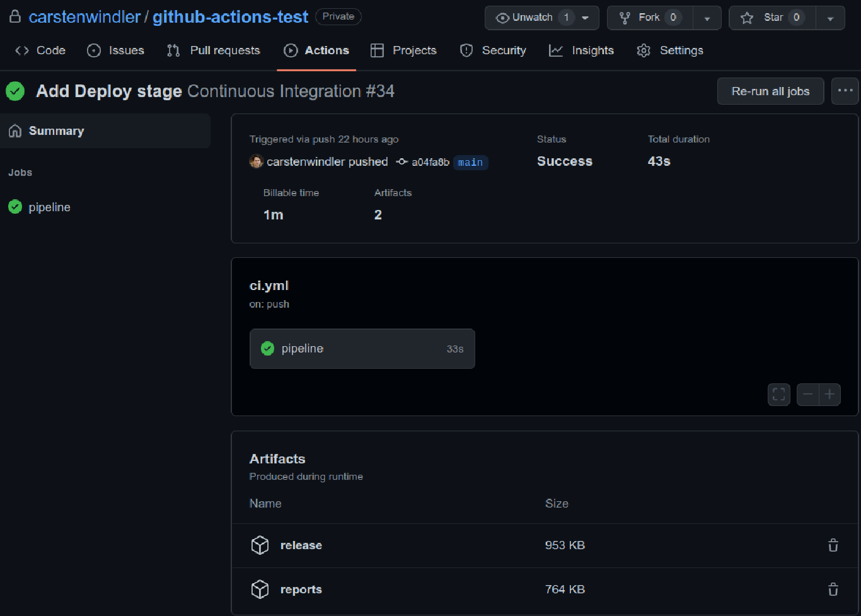Screen dimensions: 861x616
Task: Jump to Artifacts count 2
Action: coord(378,215)
